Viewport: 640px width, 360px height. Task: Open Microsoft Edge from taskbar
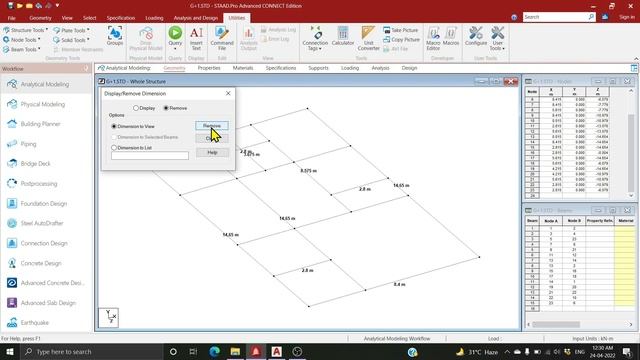(214, 351)
